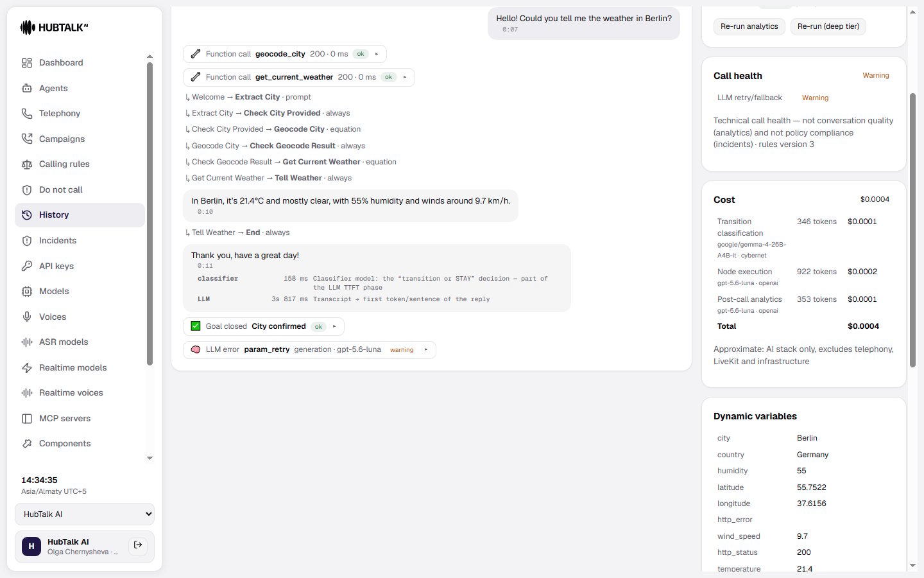Click the ASR models waveform icon
Screen dimensions: 924x578
point(27,342)
